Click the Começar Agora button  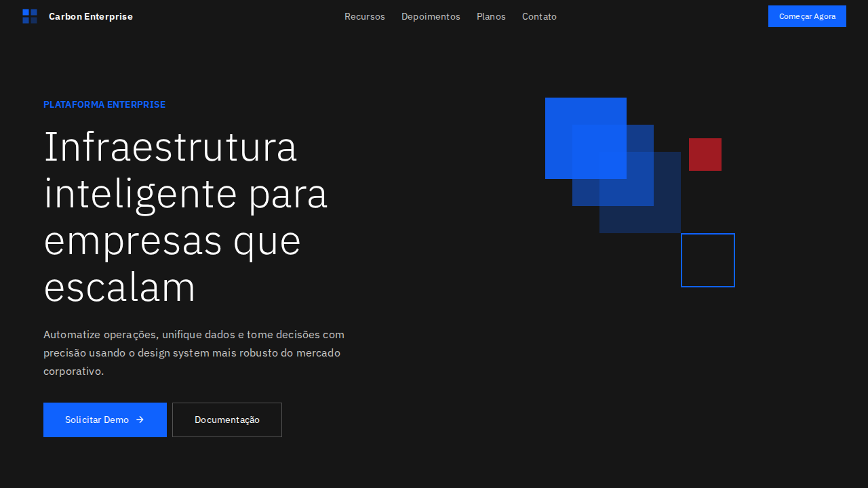pyautogui.click(x=807, y=16)
